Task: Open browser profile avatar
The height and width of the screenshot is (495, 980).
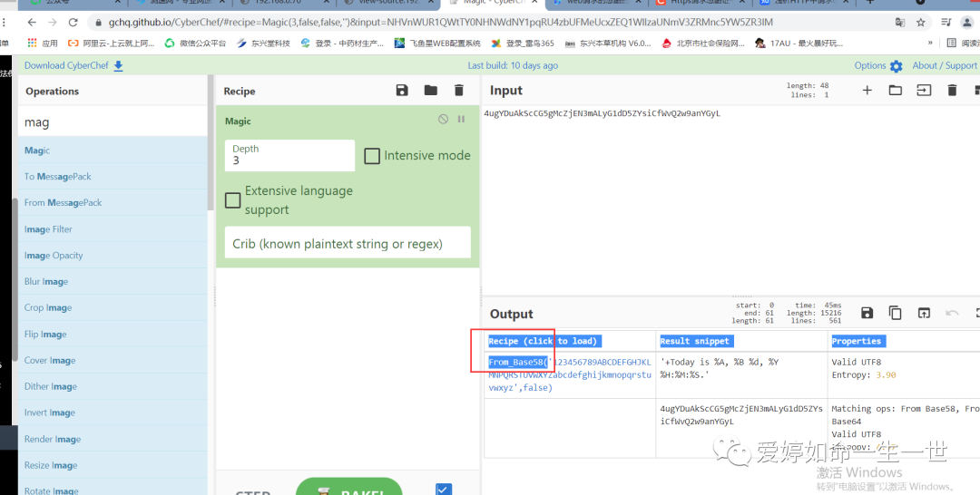Action: coord(966,23)
